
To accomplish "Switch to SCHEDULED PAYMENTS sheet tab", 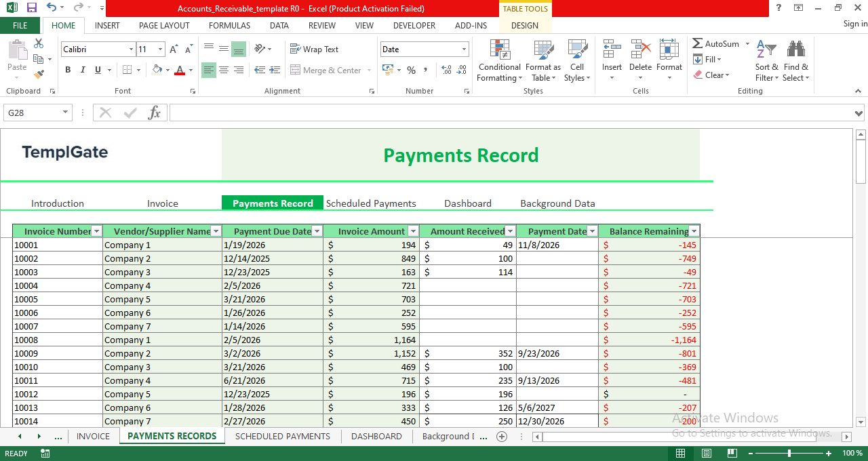I will tap(283, 437).
